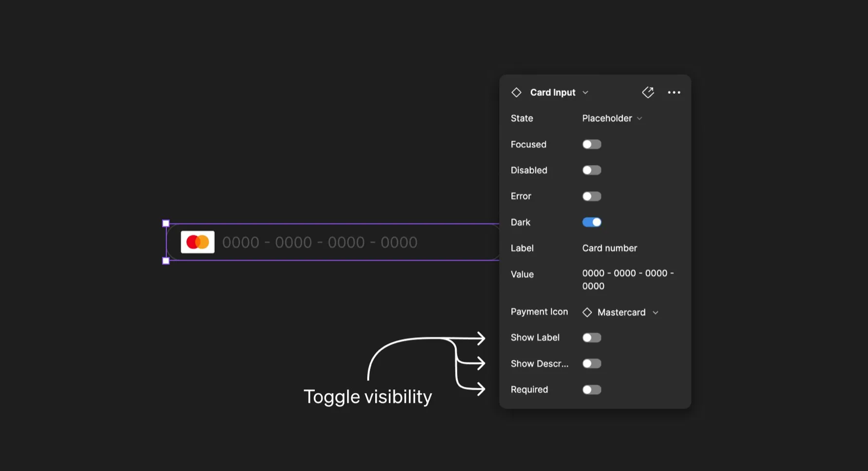Switch on the Show Descr... toggle
Screen dimensions: 868x471
coord(592,363)
